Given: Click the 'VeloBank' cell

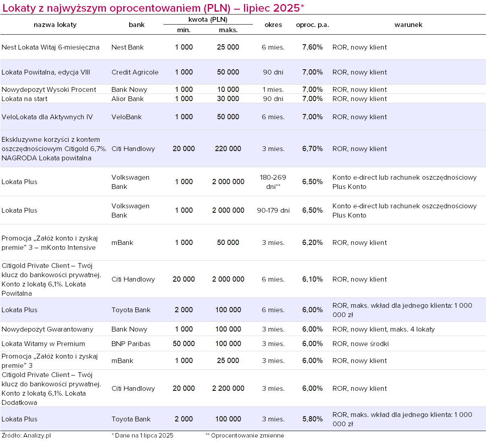Looking at the screenshot, I should click(x=126, y=117).
